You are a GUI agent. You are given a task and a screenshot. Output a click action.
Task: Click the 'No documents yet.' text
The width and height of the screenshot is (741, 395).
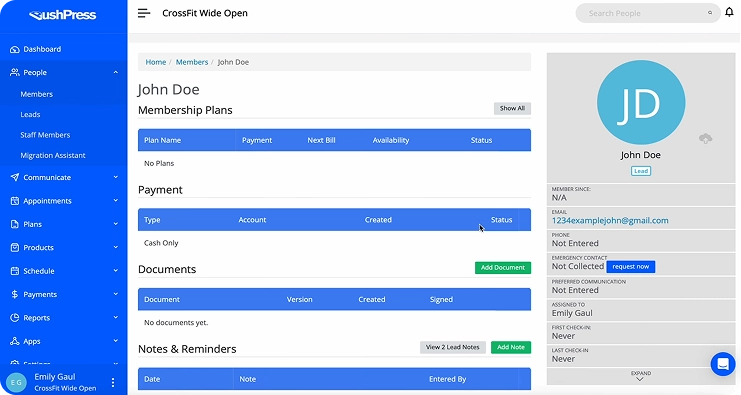(x=176, y=323)
